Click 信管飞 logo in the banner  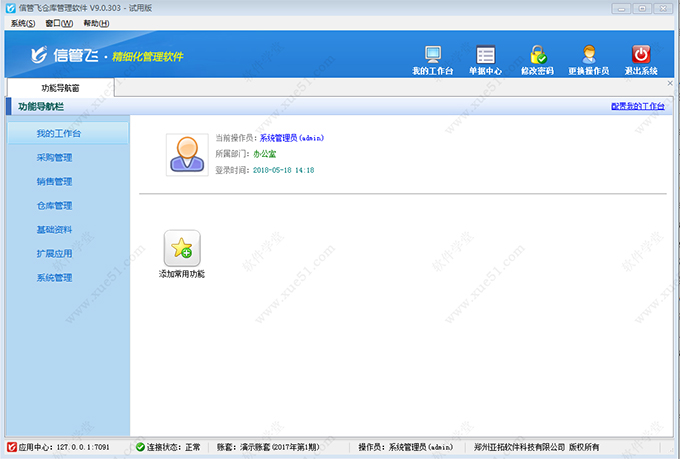pyautogui.click(x=65, y=56)
